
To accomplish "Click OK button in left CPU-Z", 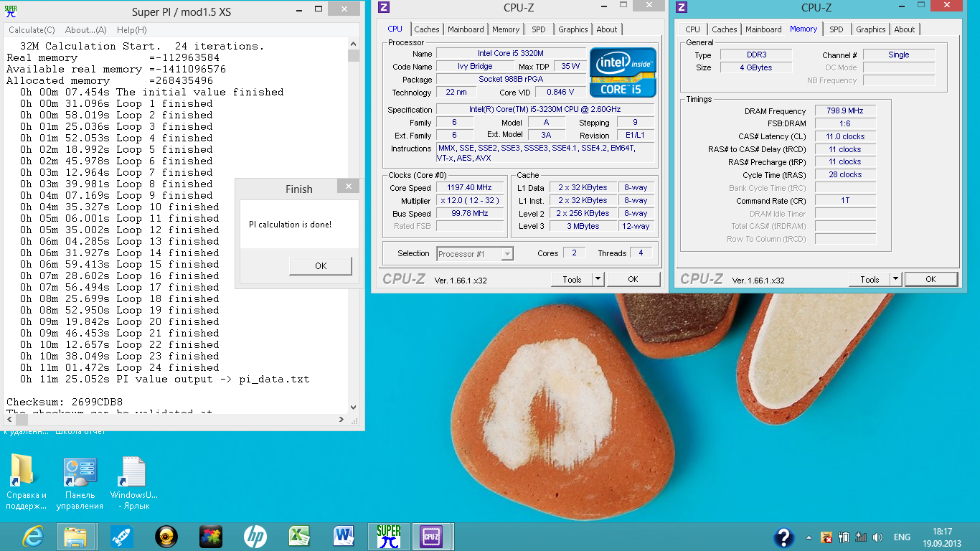I will 633,279.
